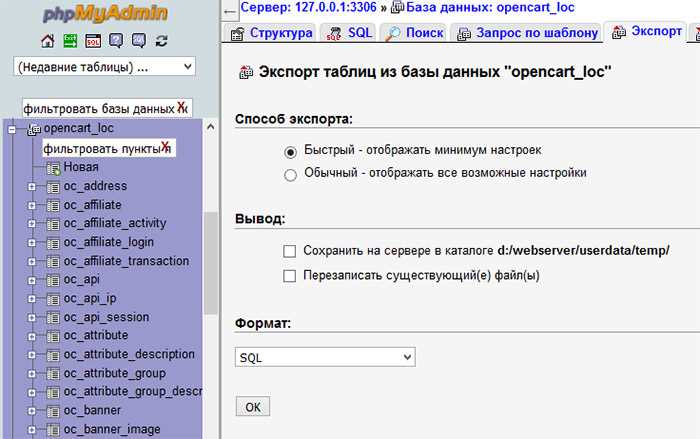Click table icon beside oc_api_ip
This screenshot has width=700, height=439.
53,299
